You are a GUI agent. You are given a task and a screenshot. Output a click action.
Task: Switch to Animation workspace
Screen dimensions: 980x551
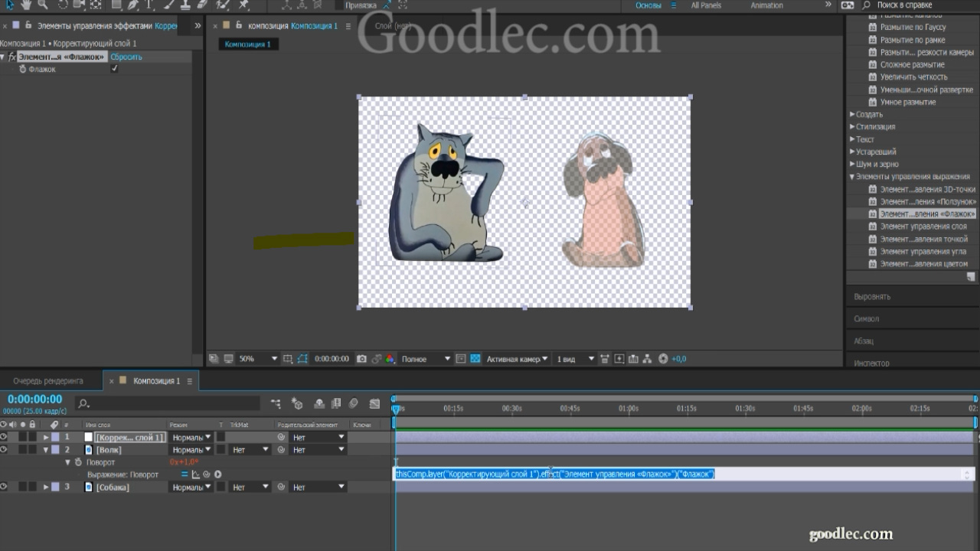coord(766,5)
